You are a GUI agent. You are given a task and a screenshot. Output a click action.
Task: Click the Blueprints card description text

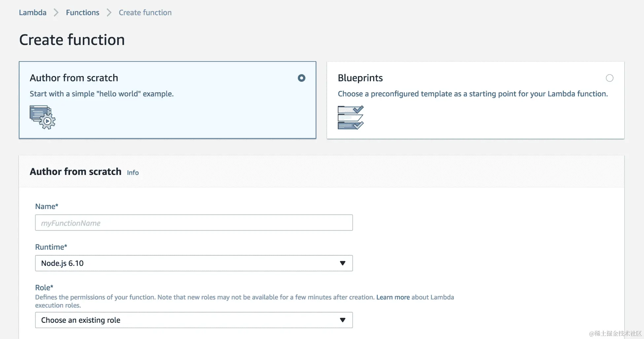(x=473, y=94)
